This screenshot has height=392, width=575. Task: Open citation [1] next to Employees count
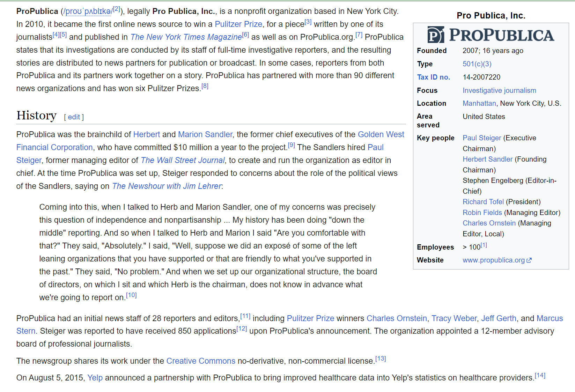tap(484, 245)
